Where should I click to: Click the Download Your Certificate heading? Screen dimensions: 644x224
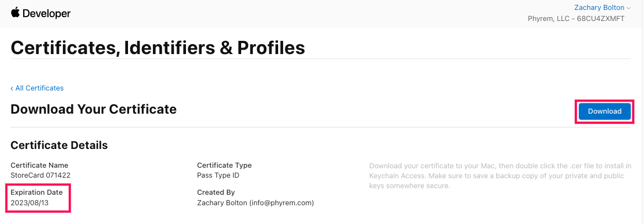93,109
